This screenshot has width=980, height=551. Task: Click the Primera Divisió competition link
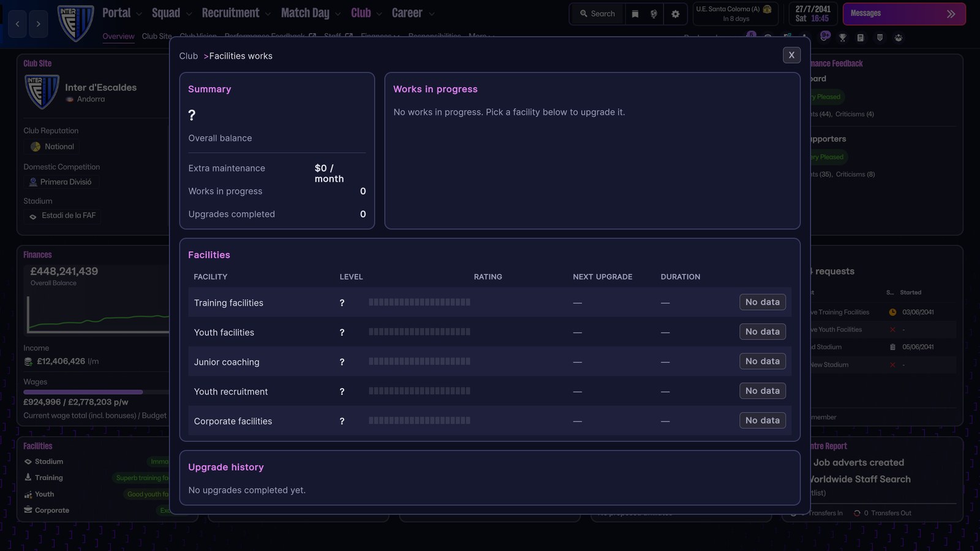click(61, 182)
